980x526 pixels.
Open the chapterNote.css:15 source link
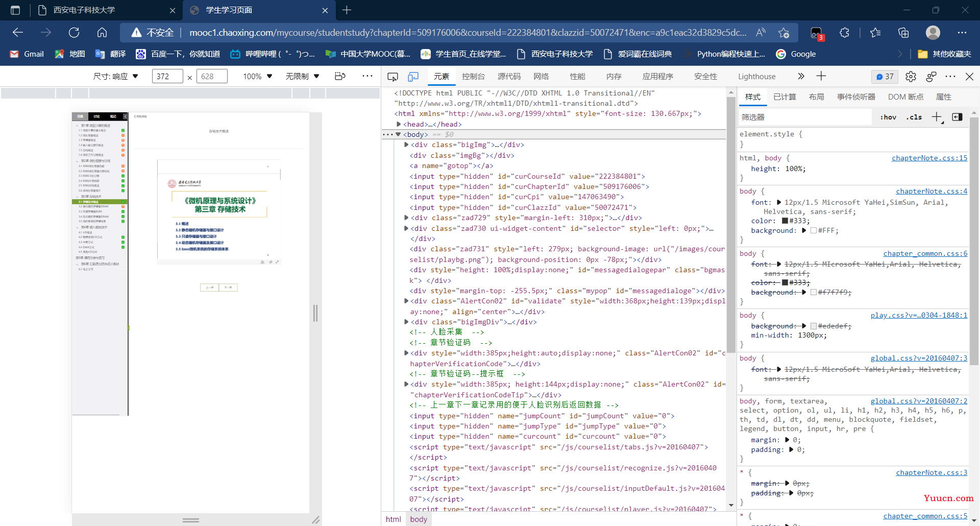click(929, 158)
